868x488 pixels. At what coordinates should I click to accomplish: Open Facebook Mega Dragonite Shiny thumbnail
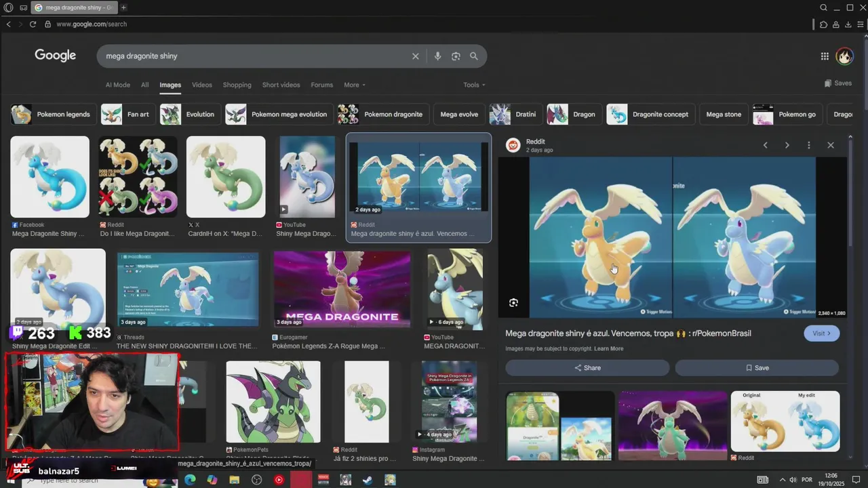point(50,177)
